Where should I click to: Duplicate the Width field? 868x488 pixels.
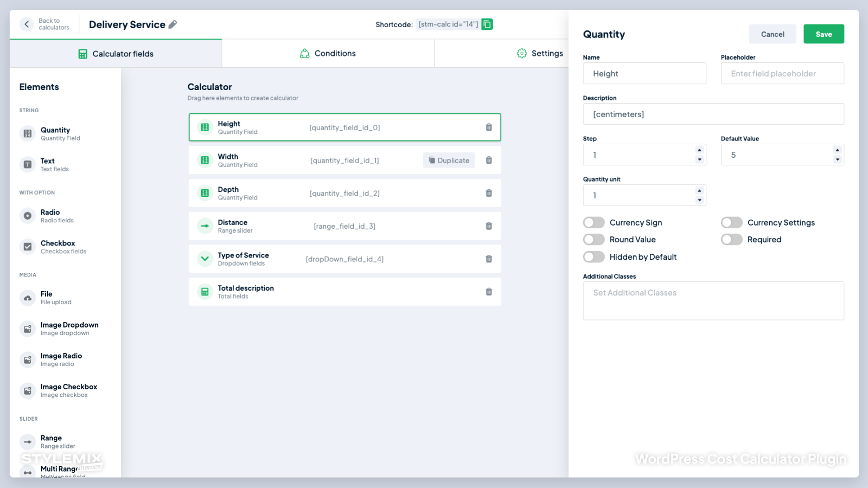(x=449, y=160)
